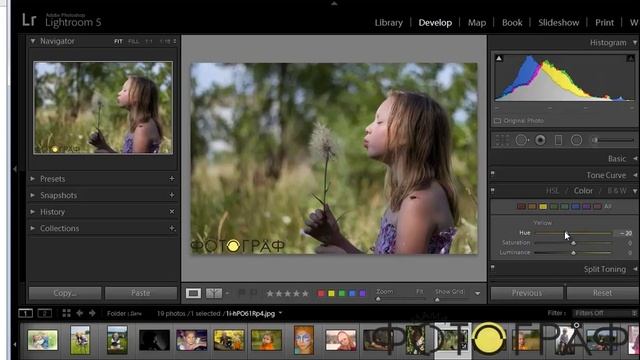Open Grid view icon in filmstrip bar

point(66,313)
